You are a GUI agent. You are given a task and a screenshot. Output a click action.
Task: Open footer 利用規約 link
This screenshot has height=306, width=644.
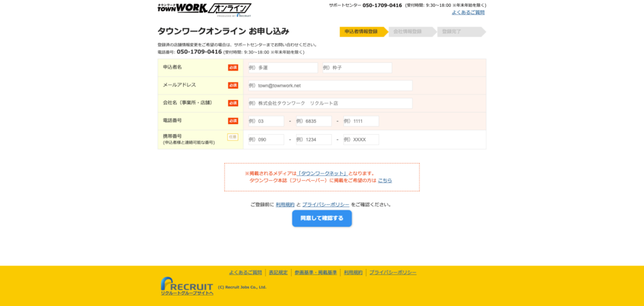(353, 272)
